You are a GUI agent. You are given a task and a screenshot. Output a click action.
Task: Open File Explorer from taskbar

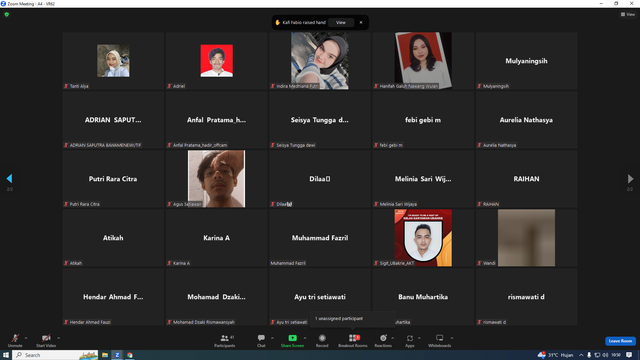click(x=105, y=355)
